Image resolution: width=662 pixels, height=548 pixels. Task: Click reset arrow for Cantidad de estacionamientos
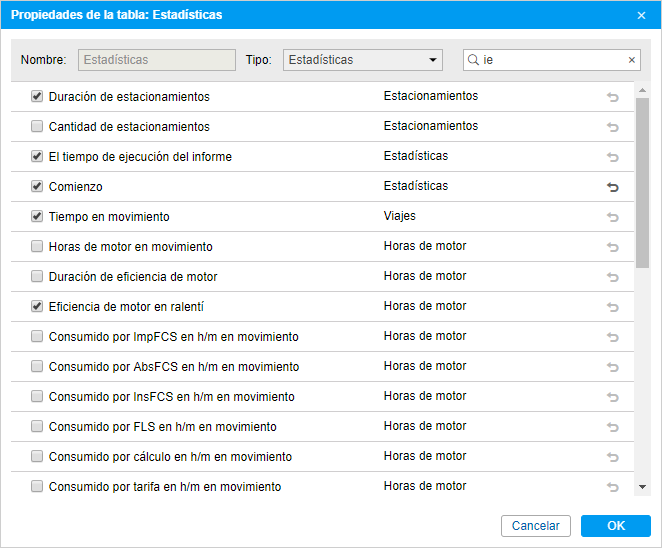613,127
